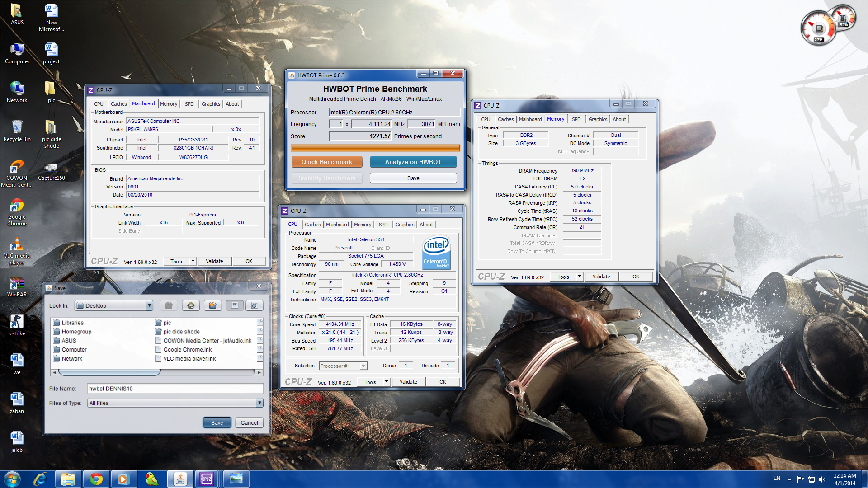Screen dimensions: 868x488
Task: Launch Google Chrome desktop shortcut
Action: [17, 212]
